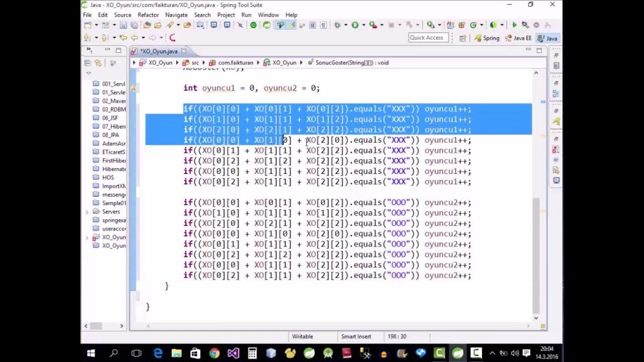The height and width of the screenshot is (362, 644).
Task: Open the Source menu
Action: point(122,15)
